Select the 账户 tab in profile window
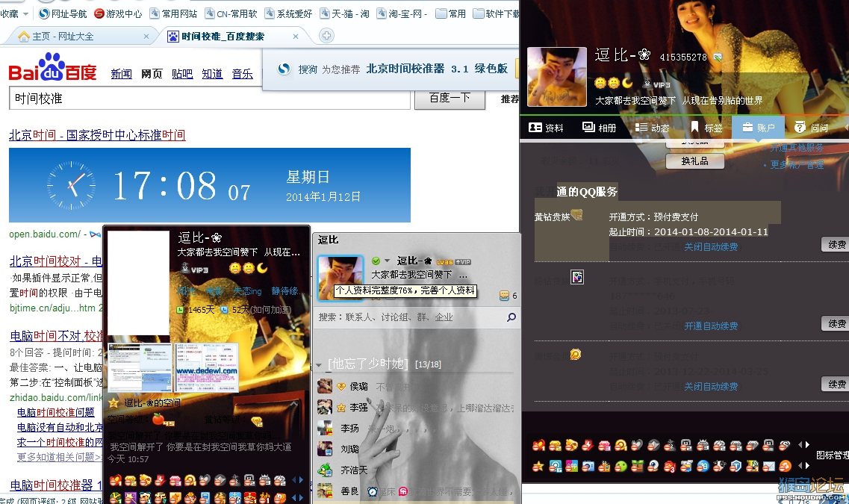The height and width of the screenshot is (504, 849). tap(758, 128)
